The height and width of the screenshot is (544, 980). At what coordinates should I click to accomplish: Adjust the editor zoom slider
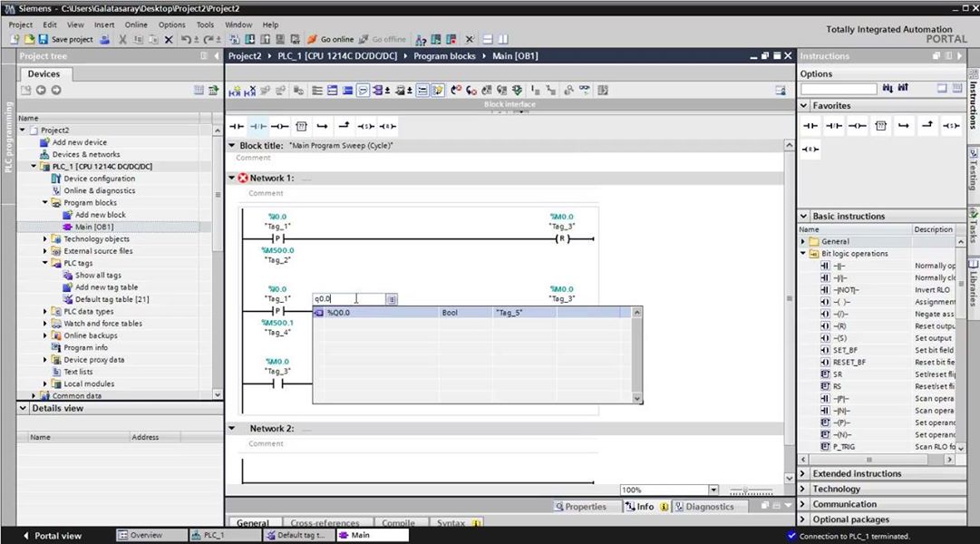point(750,491)
